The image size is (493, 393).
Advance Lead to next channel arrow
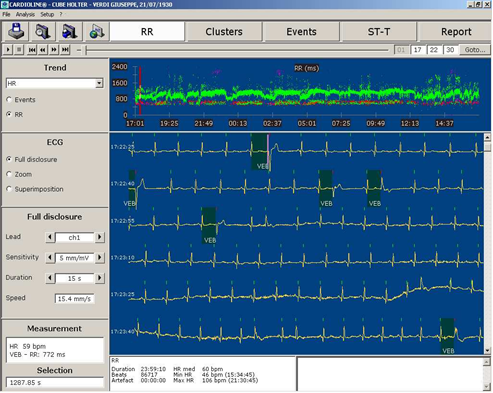pyautogui.click(x=99, y=237)
